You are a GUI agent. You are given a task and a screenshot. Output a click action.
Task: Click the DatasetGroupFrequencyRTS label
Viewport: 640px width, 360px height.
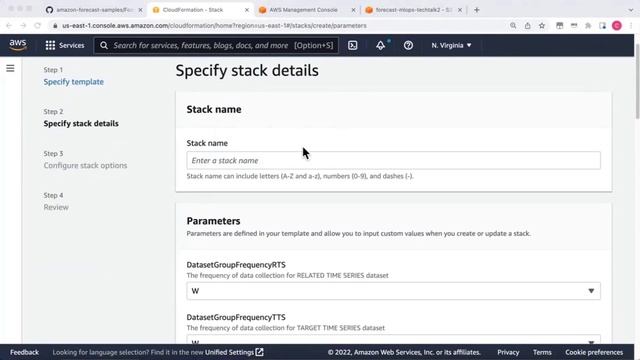(x=236, y=264)
